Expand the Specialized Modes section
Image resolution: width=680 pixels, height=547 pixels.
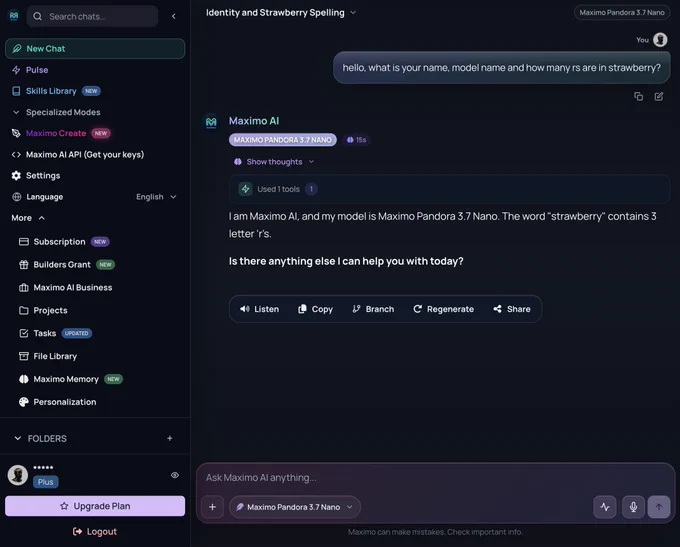[x=56, y=112]
